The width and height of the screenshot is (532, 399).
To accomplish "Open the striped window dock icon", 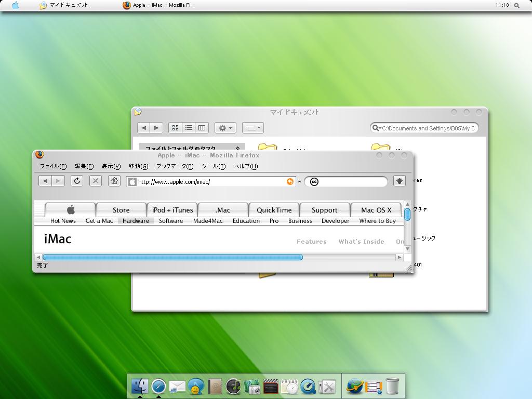I will coord(374,387).
